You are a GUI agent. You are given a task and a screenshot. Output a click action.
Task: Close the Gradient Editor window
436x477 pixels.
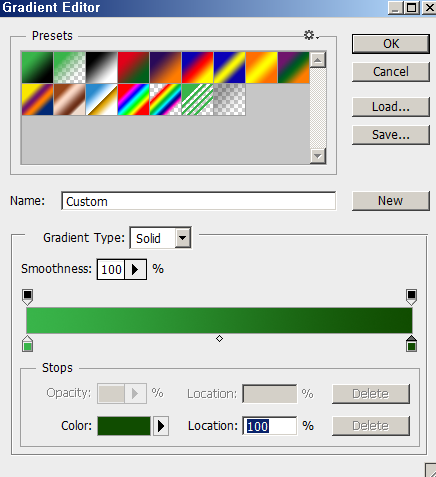(x=429, y=7)
